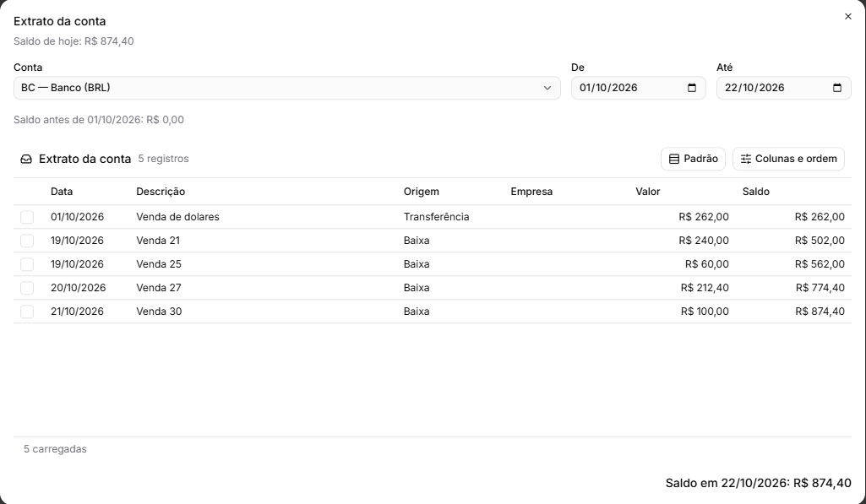Select checkbox for Venda de dolares row

(x=27, y=217)
